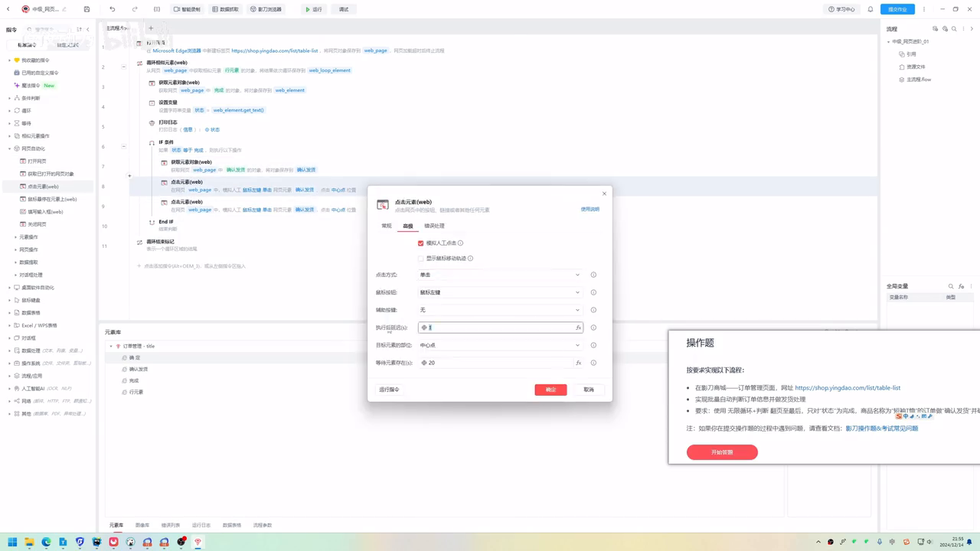
Task: Open 使用说明 link in dialog
Action: coord(590,209)
